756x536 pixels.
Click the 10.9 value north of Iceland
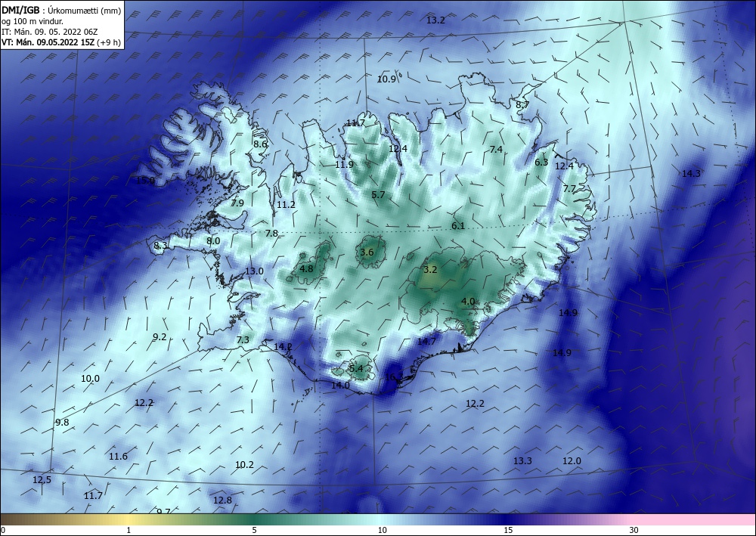point(386,79)
